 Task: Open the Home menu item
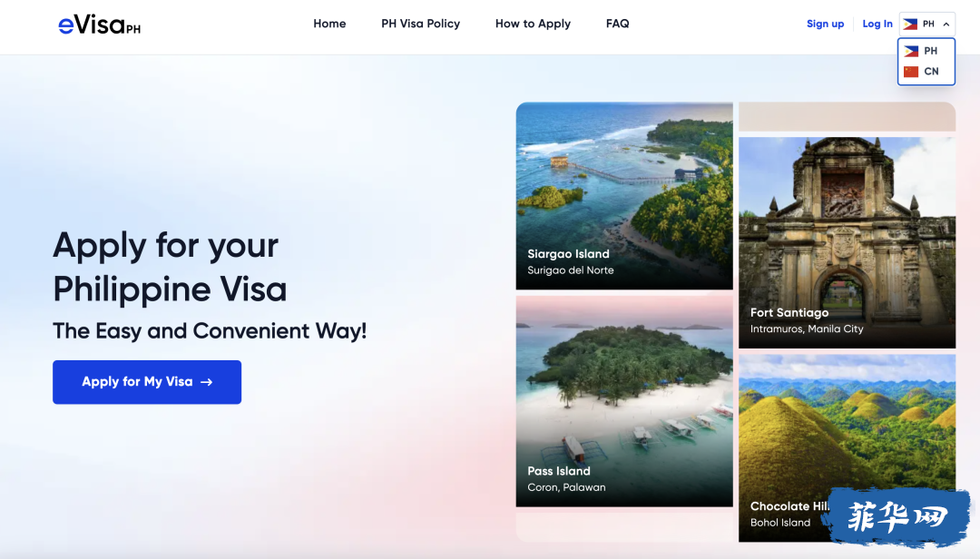[329, 24]
